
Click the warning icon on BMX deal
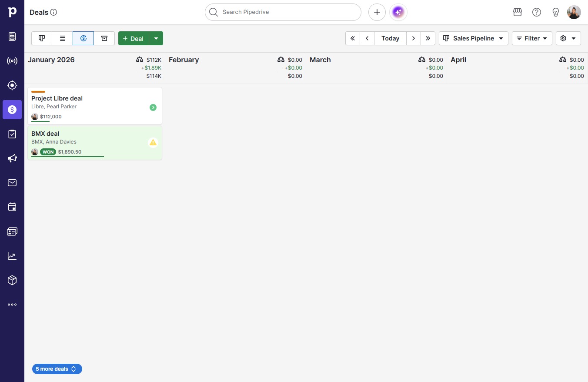coord(153,142)
